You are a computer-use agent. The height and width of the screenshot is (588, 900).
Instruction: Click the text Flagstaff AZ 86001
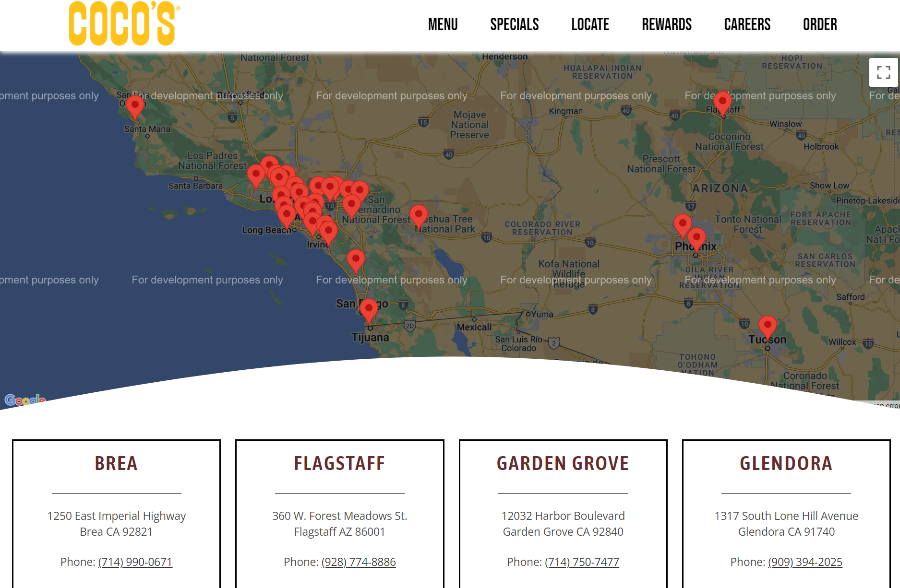pyautogui.click(x=339, y=532)
